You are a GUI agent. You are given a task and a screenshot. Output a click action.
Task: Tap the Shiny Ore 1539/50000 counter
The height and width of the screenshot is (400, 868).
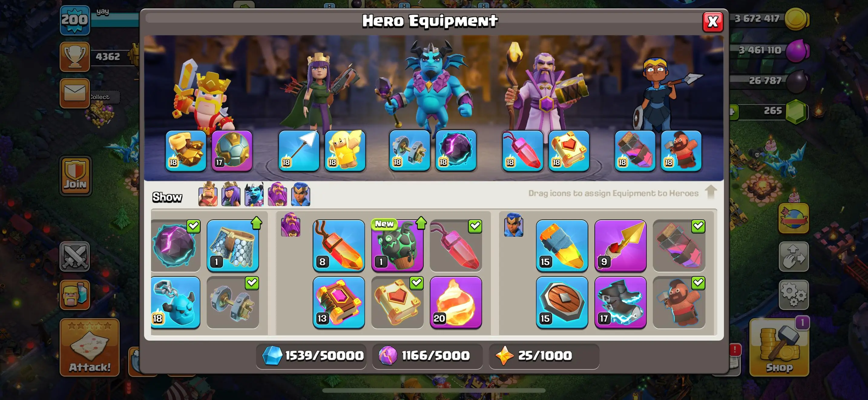click(x=312, y=356)
